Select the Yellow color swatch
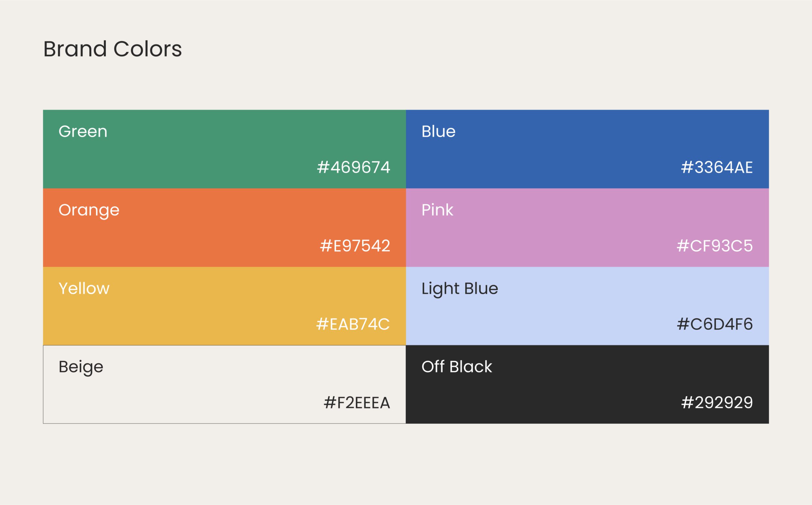Image resolution: width=812 pixels, height=505 pixels. 224,306
